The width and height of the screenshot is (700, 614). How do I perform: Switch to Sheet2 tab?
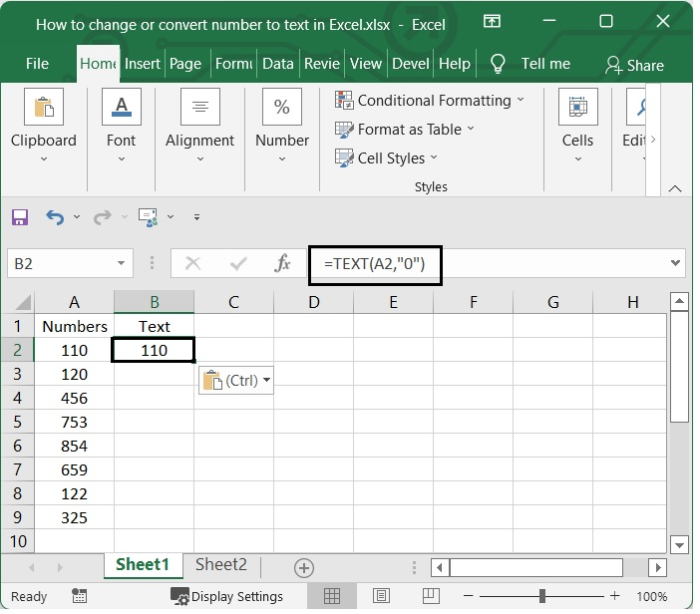[221, 564]
